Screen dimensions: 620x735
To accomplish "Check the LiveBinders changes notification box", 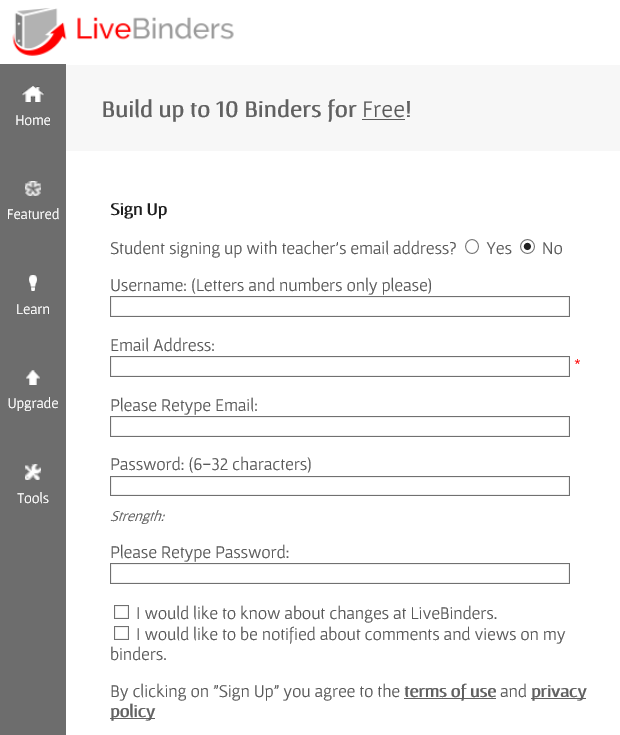I will pos(121,612).
